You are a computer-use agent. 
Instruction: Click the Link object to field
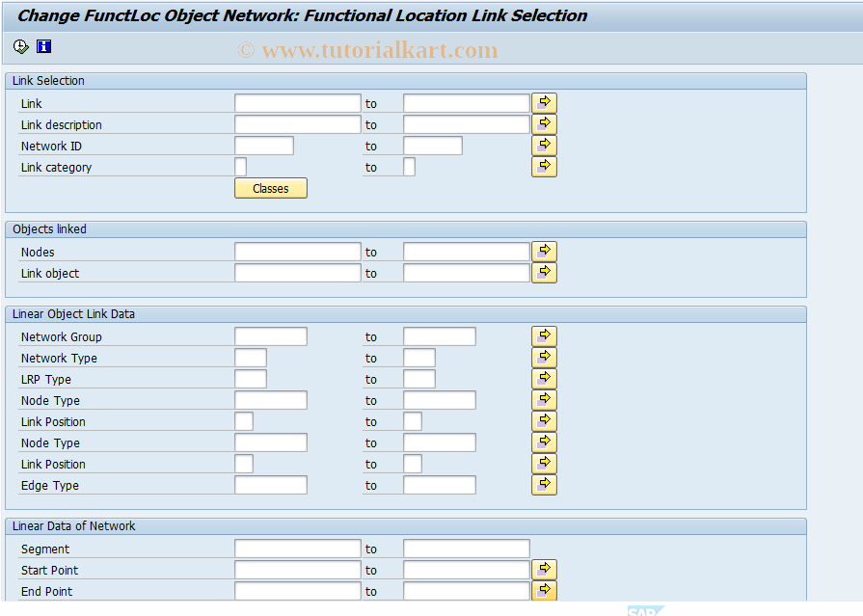click(x=467, y=273)
